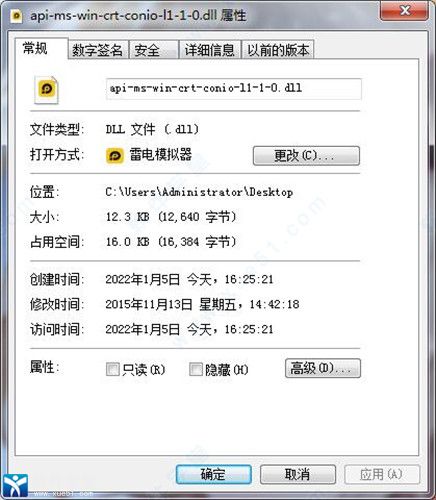The height and width of the screenshot is (500, 436).
Task: Open the 详细信息 tab
Action: (x=210, y=50)
